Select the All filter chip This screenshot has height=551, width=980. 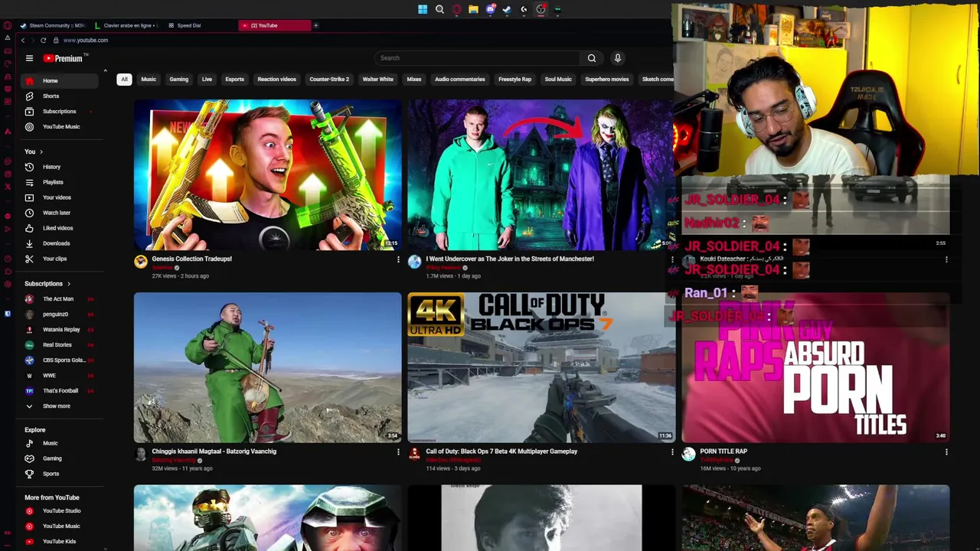coord(124,79)
